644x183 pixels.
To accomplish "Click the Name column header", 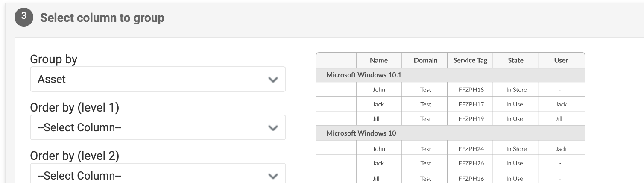I will pos(378,60).
